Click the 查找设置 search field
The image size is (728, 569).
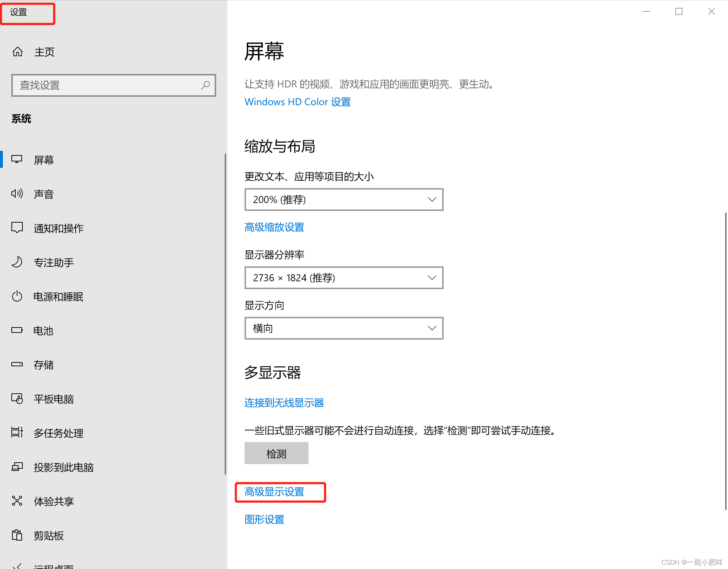click(107, 85)
